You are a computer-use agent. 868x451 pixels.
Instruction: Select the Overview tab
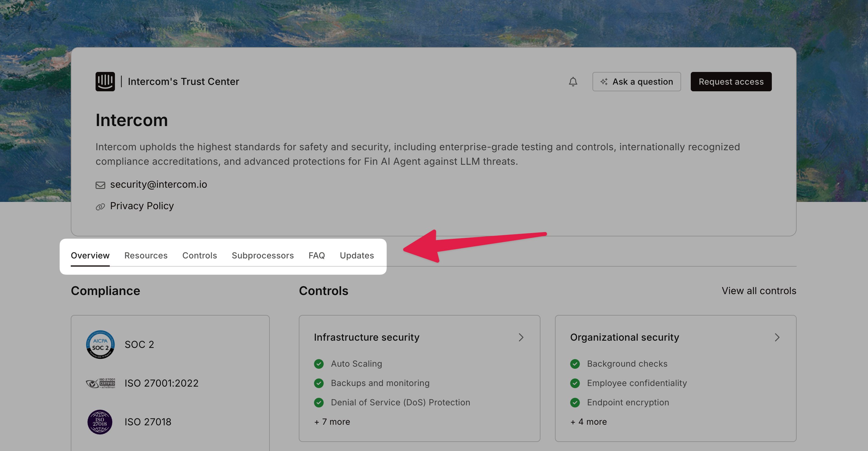point(90,255)
